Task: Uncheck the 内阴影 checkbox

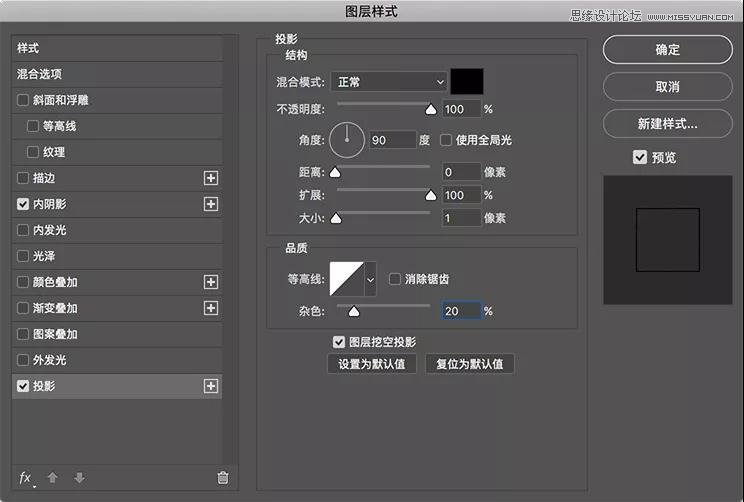Action: pos(23,204)
